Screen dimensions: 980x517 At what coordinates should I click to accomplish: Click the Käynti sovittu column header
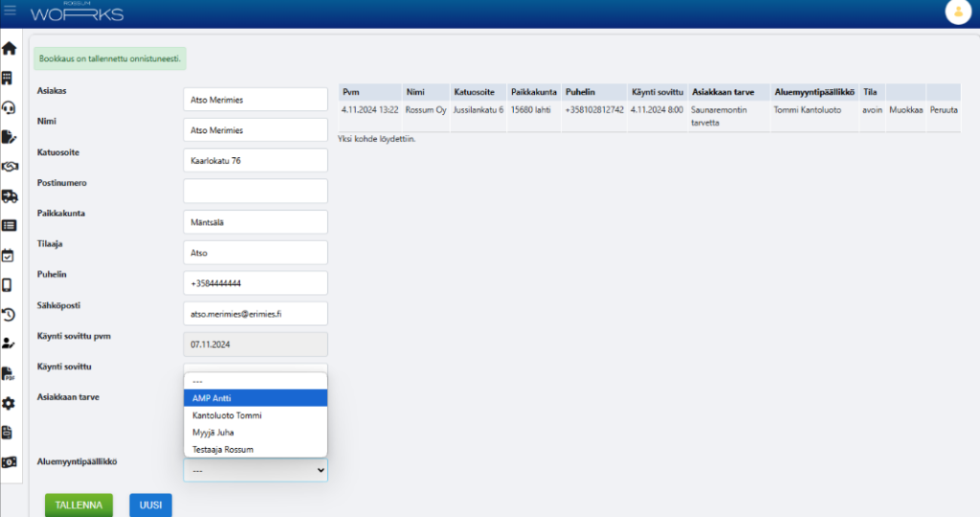click(x=657, y=92)
